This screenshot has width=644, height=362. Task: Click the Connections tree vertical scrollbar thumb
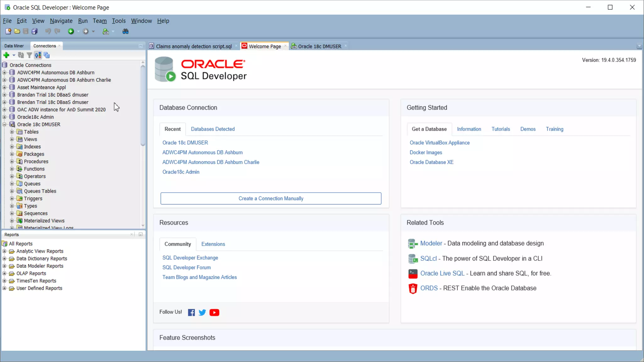click(x=143, y=105)
